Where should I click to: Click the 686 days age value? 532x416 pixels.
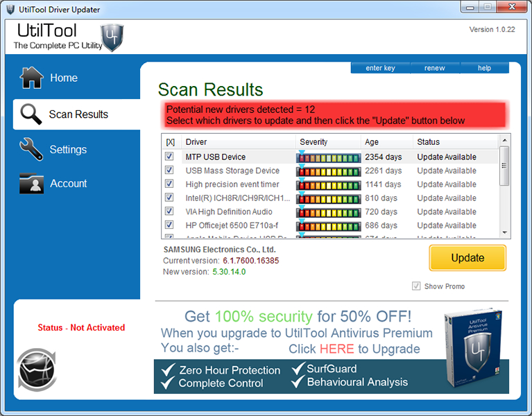coord(381,225)
